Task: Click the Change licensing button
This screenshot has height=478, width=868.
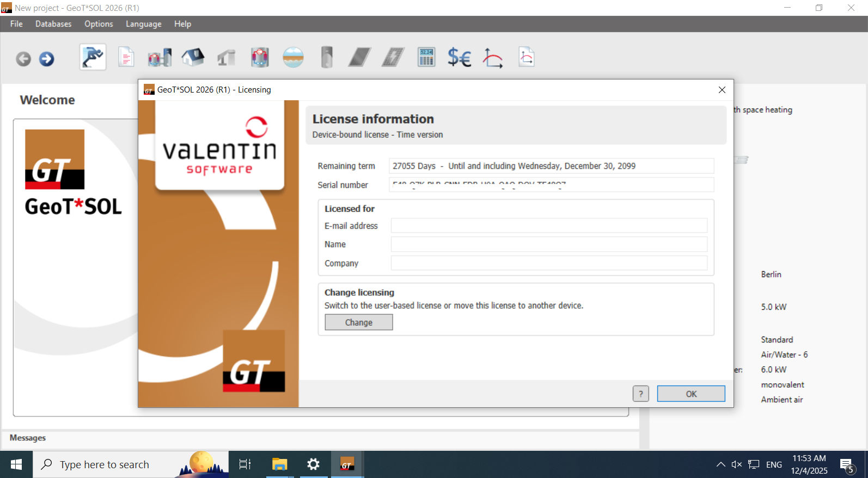Action: [x=359, y=322]
